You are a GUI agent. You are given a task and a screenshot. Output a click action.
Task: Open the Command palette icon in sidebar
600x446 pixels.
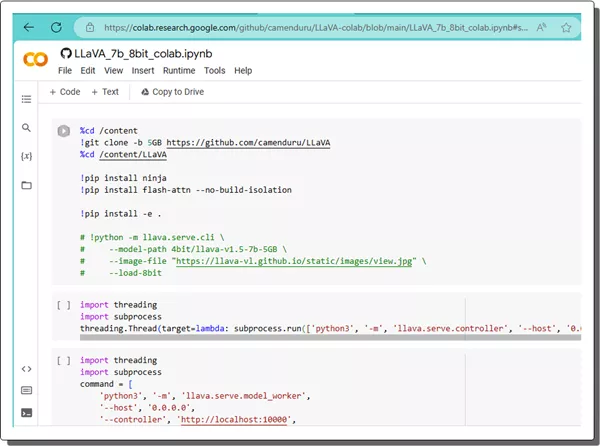pyautogui.click(x=27, y=390)
